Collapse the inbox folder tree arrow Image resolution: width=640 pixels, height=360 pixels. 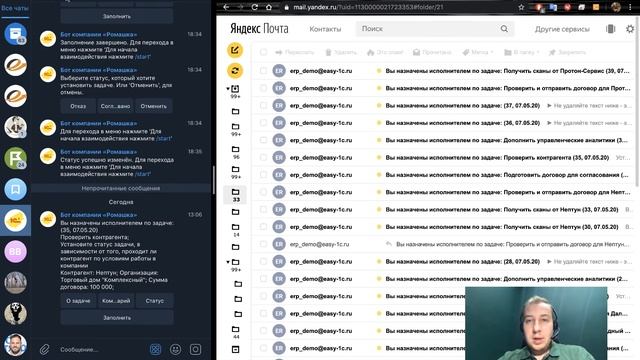tap(228, 89)
